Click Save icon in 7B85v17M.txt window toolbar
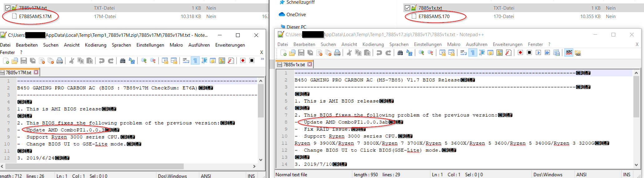Viewport: 644px width, 178px height. (x=24, y=60)
